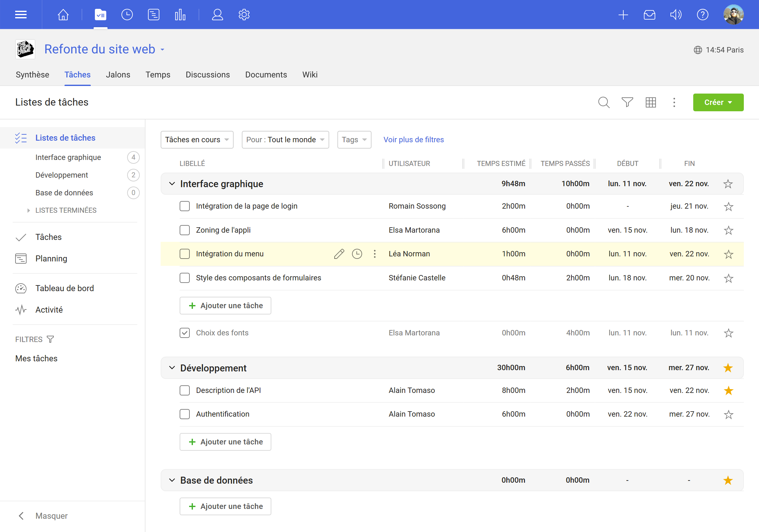Collapse the Interface graphique list
The width and height of the screenshot is (759, 532).
coord(172,184)
